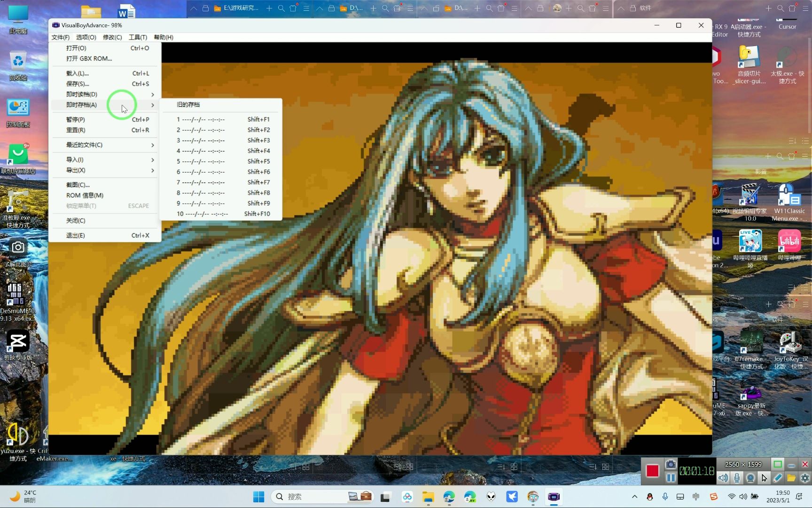Save state to slot 1 (Shift+F1)

221,119
